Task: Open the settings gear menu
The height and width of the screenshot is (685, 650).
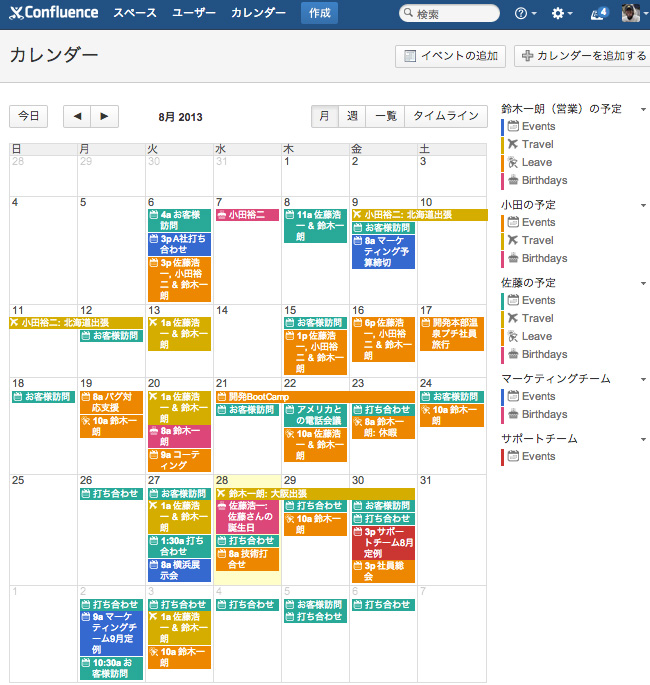Action: pos(562,14)
